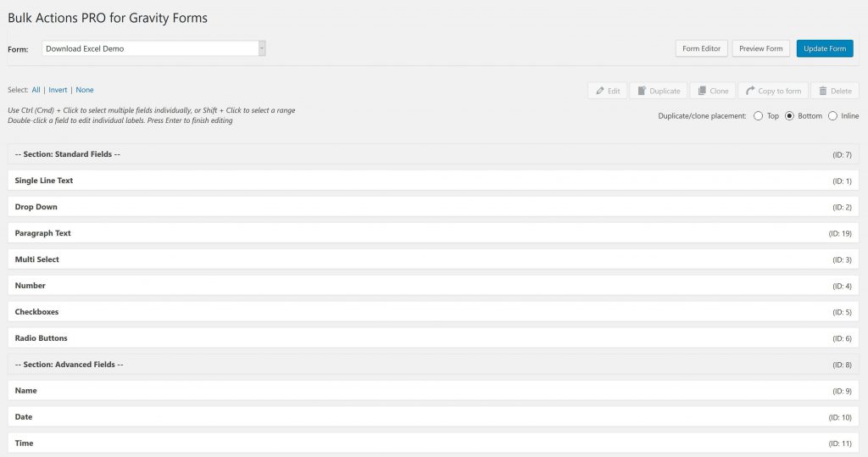Screen dimensions: 868x457
Task: Select the Drop Down field row
Action: point(433,207)
